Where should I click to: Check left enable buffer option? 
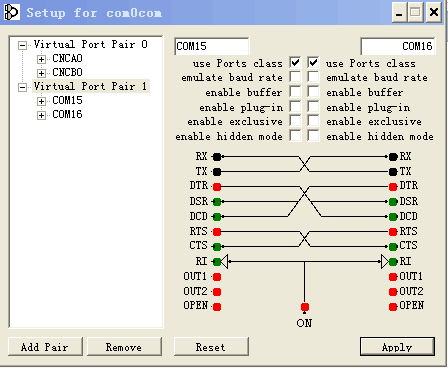pos(295,92)
